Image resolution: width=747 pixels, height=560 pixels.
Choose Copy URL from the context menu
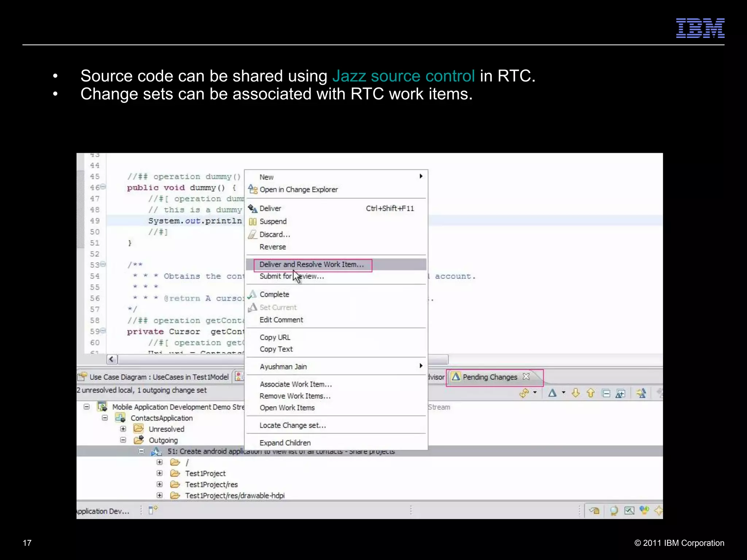click(x=336, y=337)
